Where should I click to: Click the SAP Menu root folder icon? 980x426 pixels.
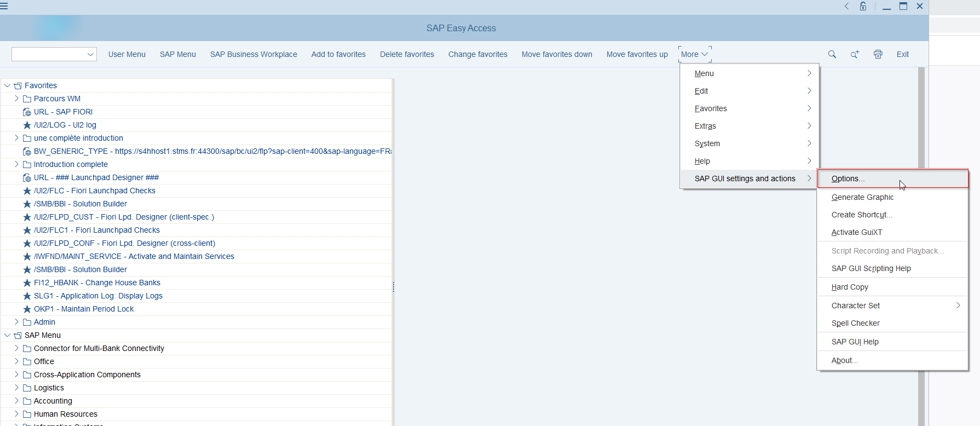(18, 335)
